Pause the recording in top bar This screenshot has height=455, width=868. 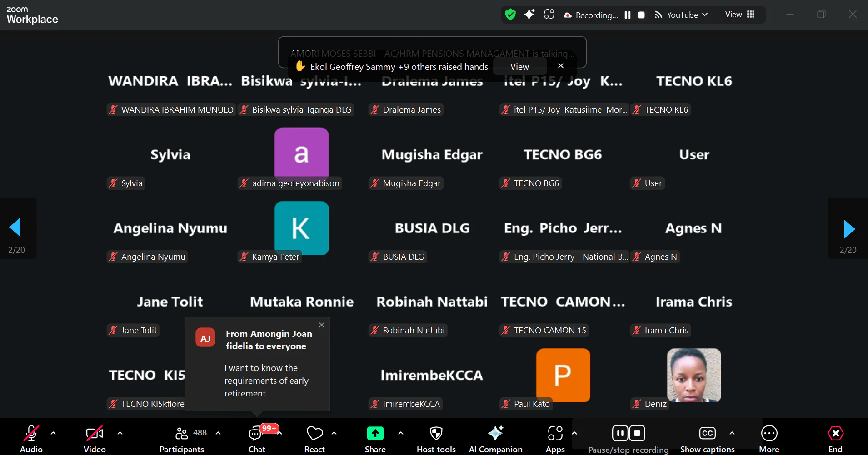pyautogui.click(x=628, y=15)
